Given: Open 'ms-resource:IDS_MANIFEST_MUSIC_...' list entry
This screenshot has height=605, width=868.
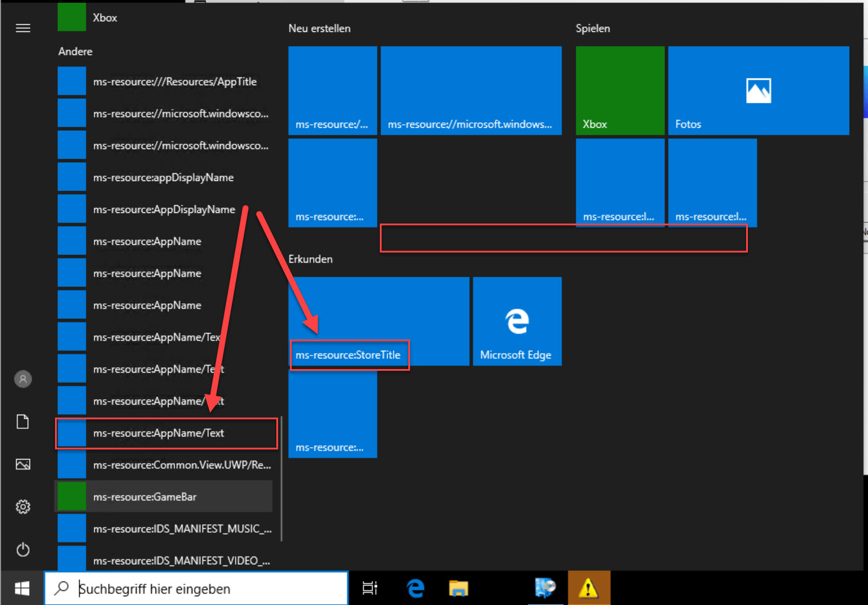Looking at the screenshot, I should click(x=164, y=529).
